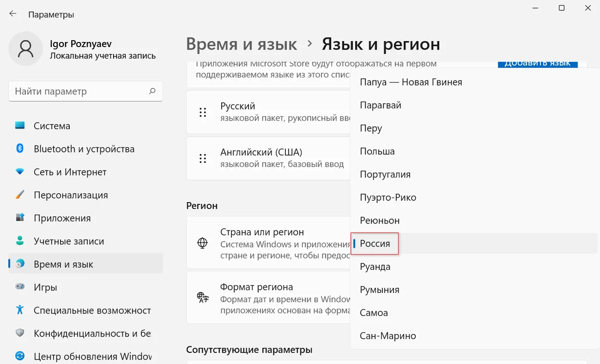Click the user profile avatar
Screen dimensions: 600x364
(26, 49)
